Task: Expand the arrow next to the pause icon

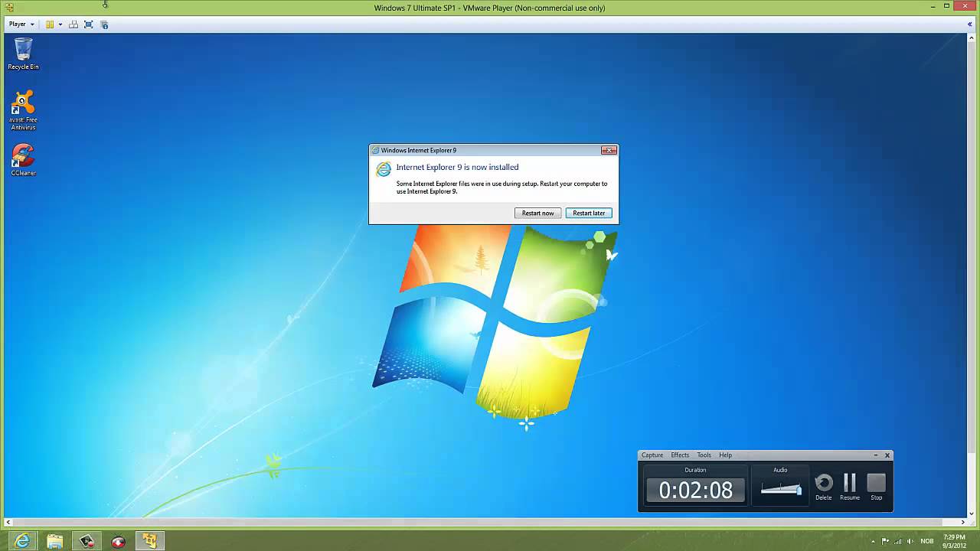Action: tap(60, 24)
